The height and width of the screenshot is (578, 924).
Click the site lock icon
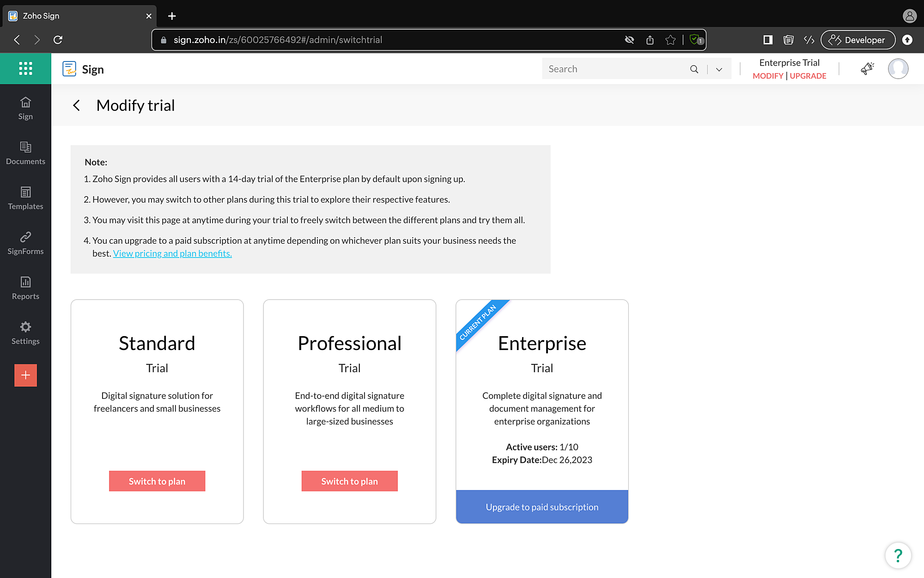point(163,40)
